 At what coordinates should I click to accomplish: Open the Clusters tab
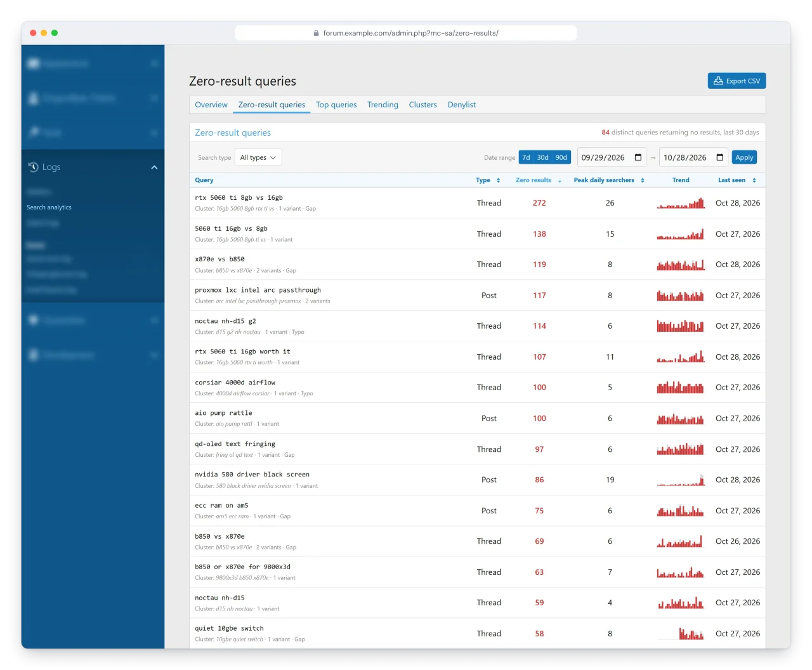click(x=423, y=105)
